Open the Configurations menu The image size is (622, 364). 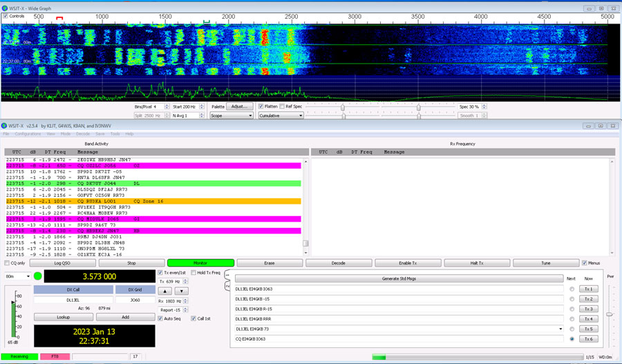28,134
